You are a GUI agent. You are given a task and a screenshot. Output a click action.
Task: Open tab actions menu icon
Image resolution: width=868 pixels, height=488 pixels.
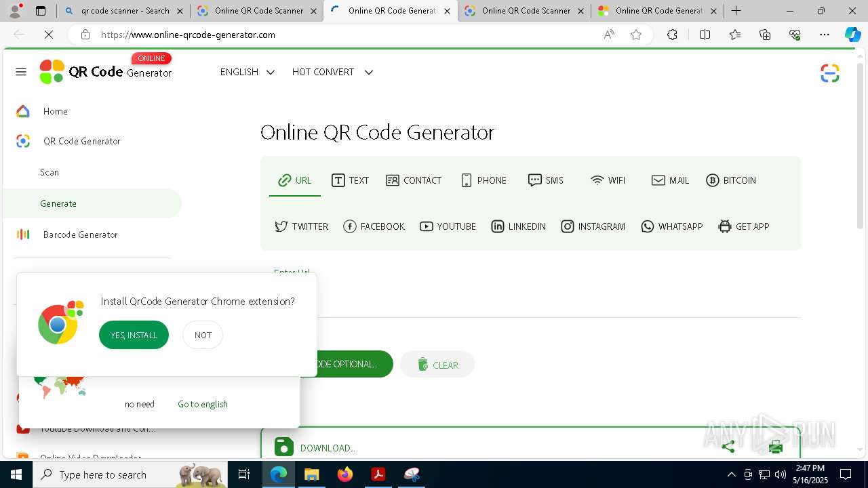41,11
